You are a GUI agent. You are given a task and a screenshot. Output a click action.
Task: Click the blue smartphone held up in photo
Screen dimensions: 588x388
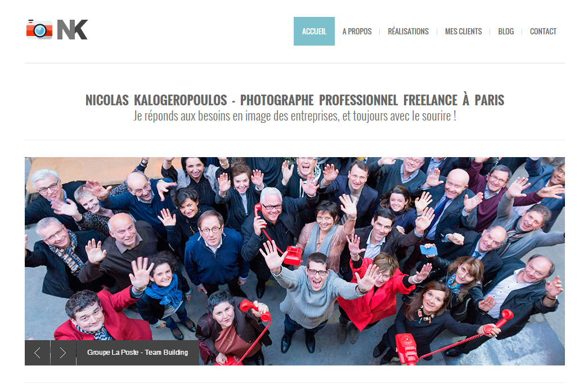pyautogui.click(x=428, y=250)
